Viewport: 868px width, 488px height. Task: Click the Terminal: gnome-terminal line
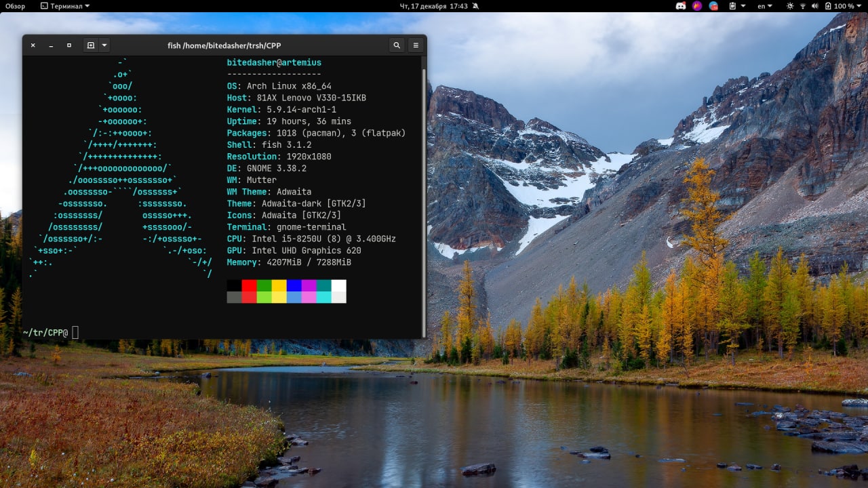coord(286,227)
